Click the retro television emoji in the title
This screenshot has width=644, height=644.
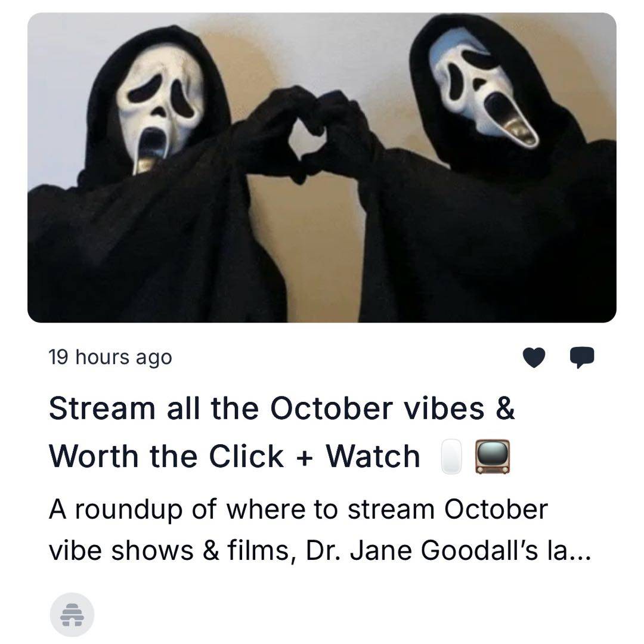point(493,456)
